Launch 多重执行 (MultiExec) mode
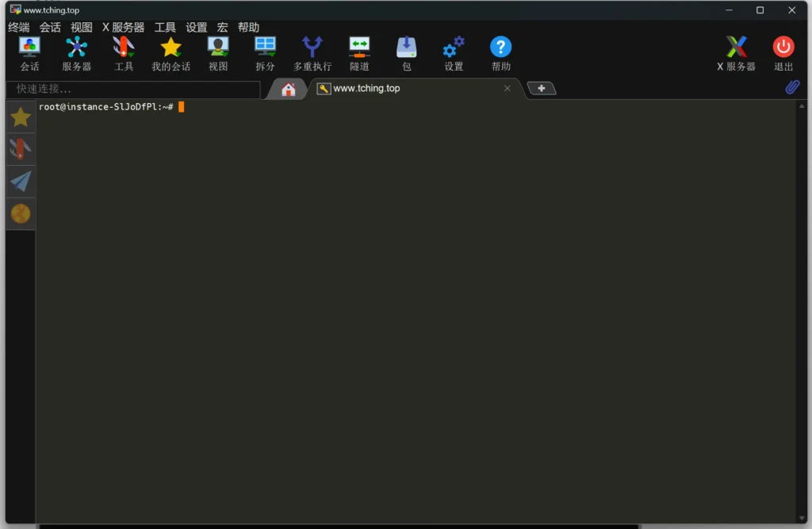 coord(312,53)
